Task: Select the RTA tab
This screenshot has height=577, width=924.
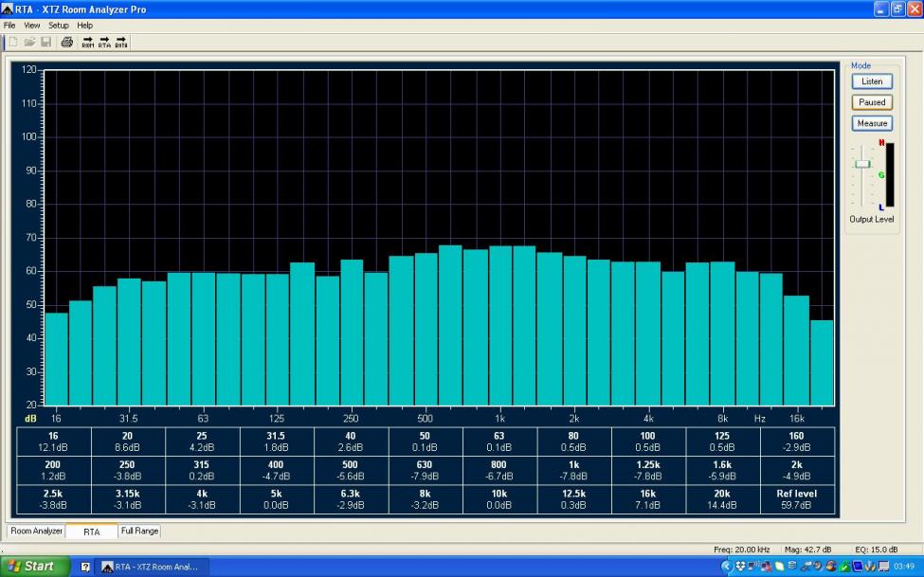Action: (x=91, y=532)
